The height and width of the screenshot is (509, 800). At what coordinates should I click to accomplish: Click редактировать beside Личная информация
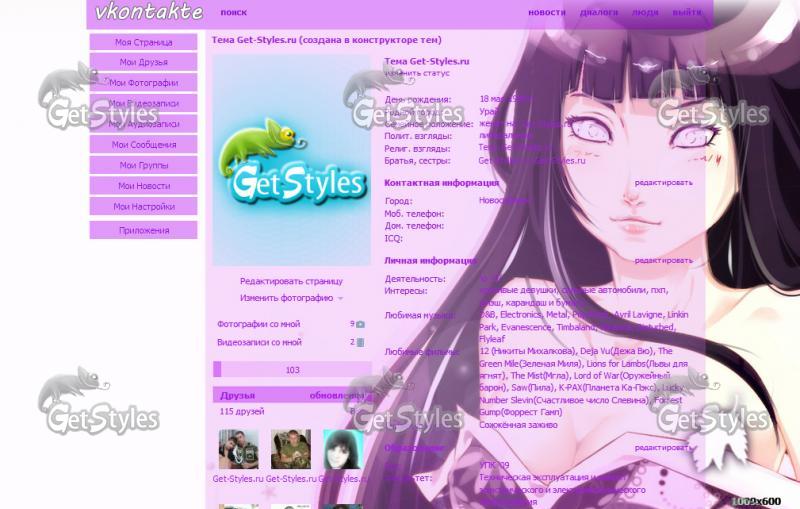[663, 260]
